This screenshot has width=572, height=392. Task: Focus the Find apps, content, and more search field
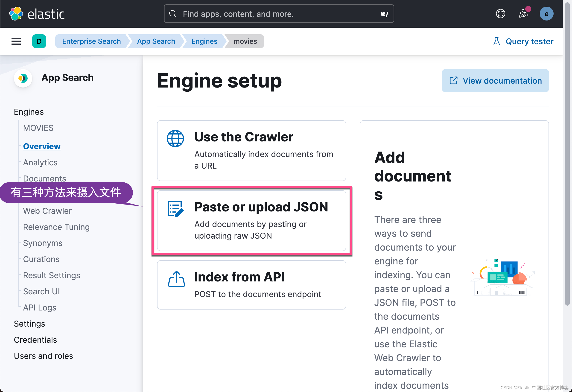click(279, 14)
